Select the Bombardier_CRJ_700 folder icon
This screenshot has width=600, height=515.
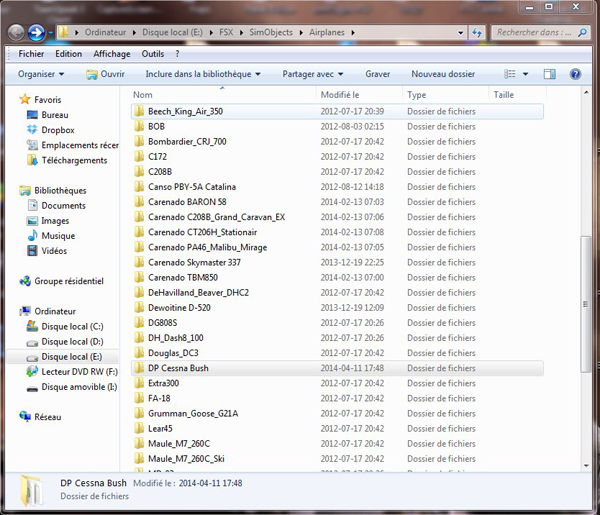(139, 142)
